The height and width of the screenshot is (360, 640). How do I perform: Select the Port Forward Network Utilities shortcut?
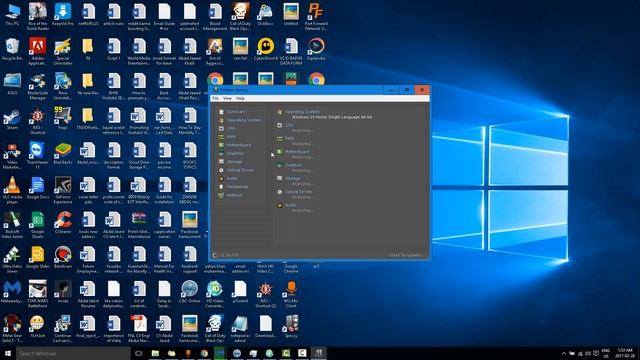click(316, 16)
